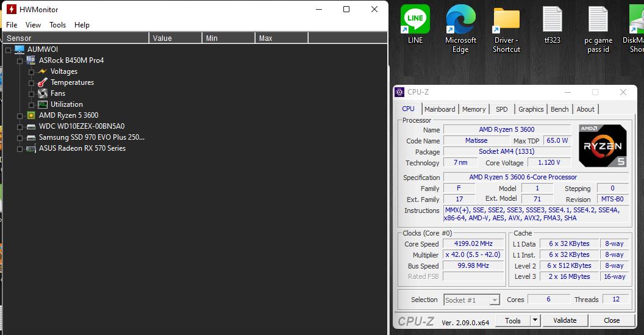Switch to the Graphics tab in CPU-Z
The height and width of the screenshot is (335, 644).
[531, 109]
